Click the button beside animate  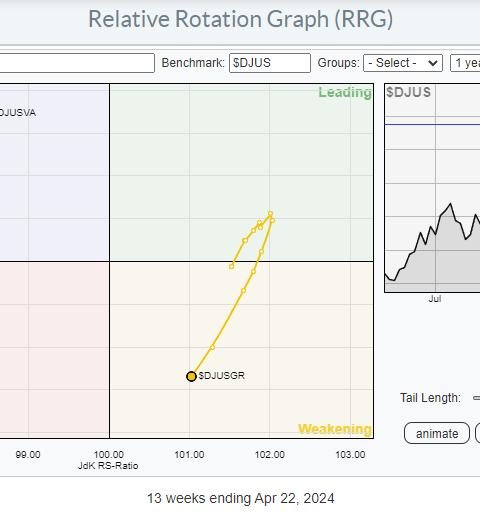click(x=478, y=433)
